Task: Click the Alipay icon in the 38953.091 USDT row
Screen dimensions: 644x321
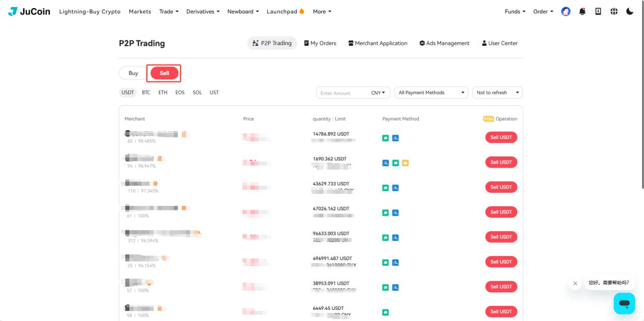Action: click(395, 287)
